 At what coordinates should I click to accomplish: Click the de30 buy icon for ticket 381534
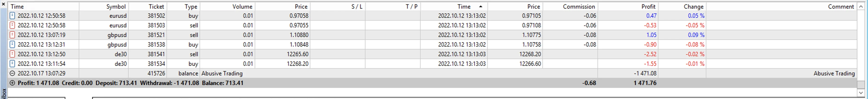pos(12,64)
